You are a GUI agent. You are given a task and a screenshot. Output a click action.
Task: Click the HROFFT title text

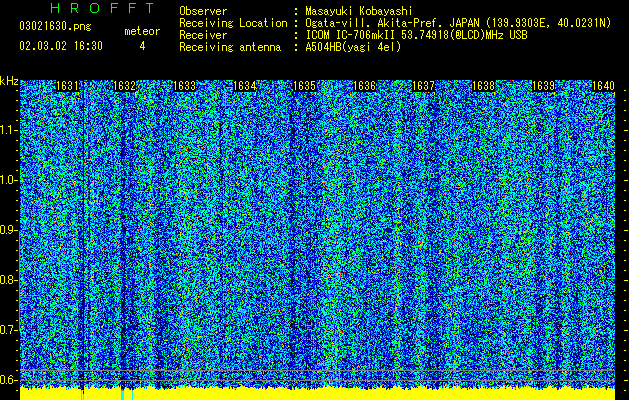(103, 8)
